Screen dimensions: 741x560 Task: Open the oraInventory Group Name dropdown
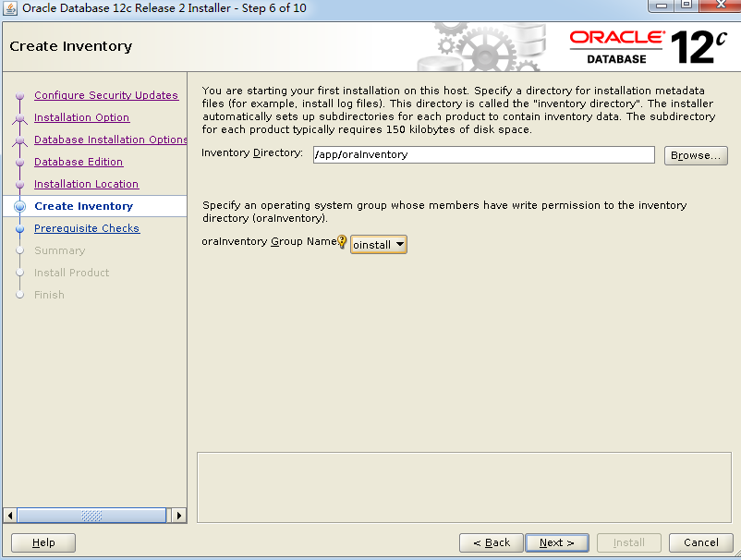379,244
